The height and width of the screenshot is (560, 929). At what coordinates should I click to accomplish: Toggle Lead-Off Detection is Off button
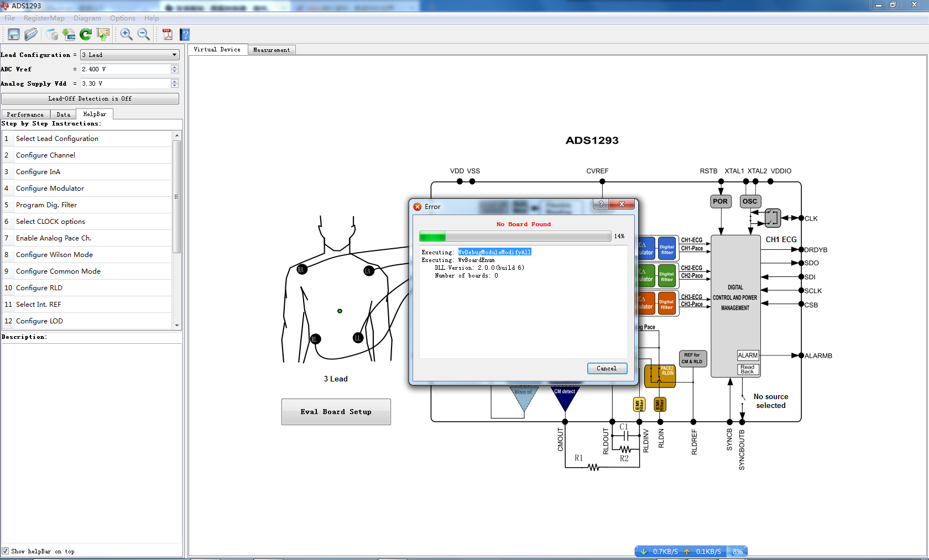(90, 98)
